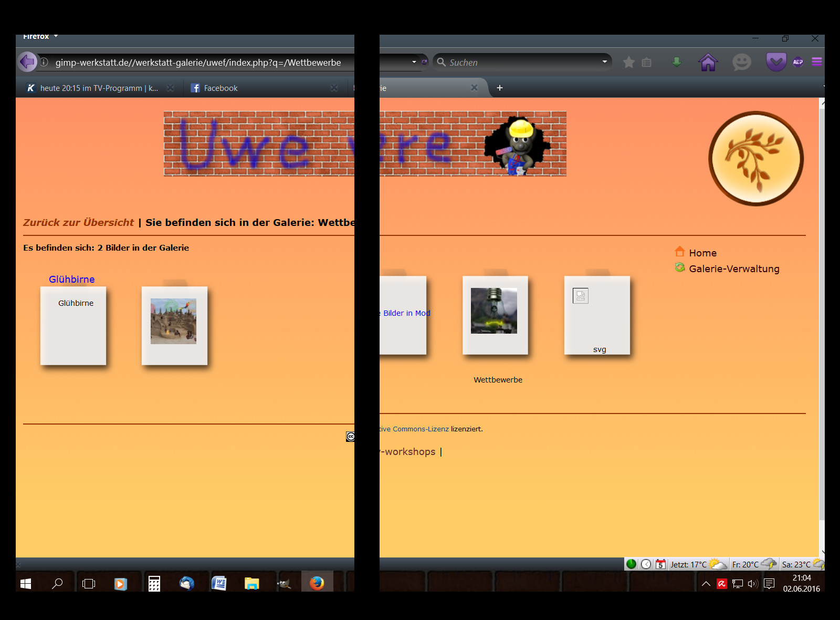The height and width of the screenshot is (620, 840).
Task: Open Thunderbird from the taskbar
Action: 186,583
